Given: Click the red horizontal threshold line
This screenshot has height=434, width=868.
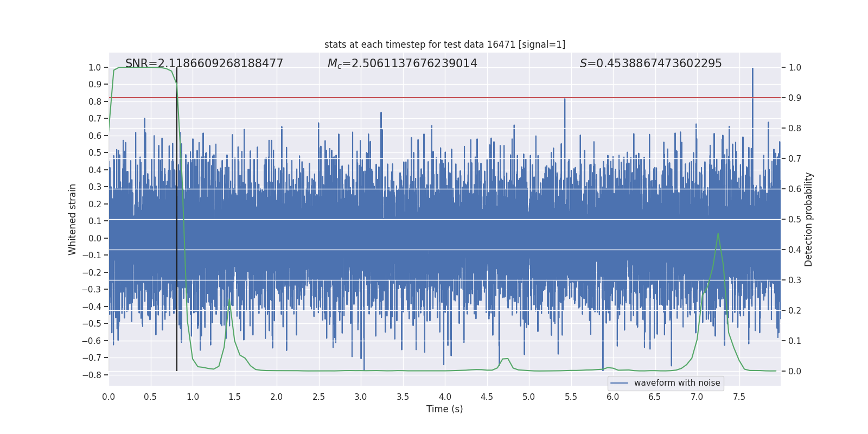Looking at the screenshot, I should 380,98.
